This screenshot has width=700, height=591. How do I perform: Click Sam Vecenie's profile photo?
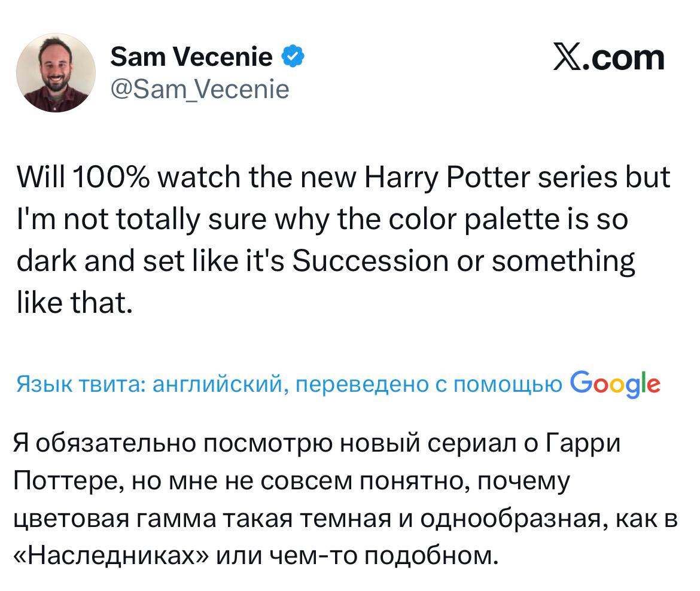click(56, 72)
